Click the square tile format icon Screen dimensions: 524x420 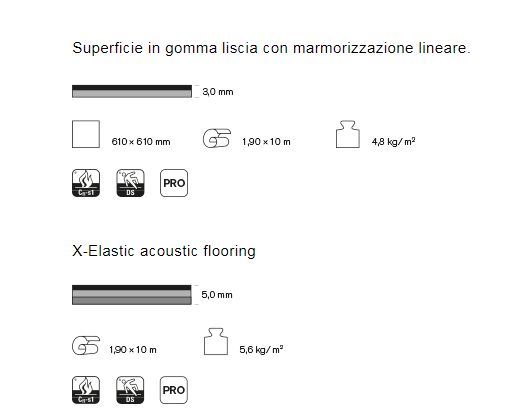[x=86, y=134]
